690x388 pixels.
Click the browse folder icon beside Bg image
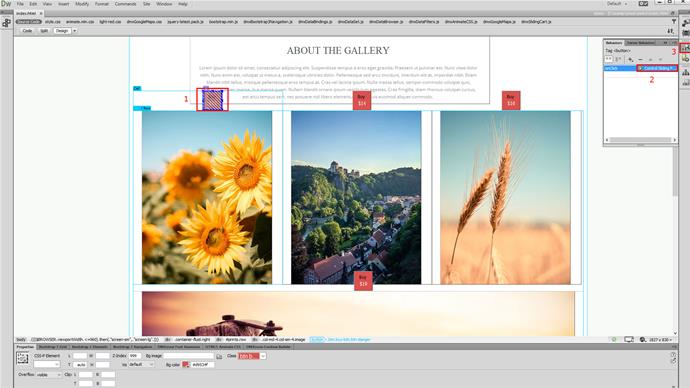click(219, 356)
